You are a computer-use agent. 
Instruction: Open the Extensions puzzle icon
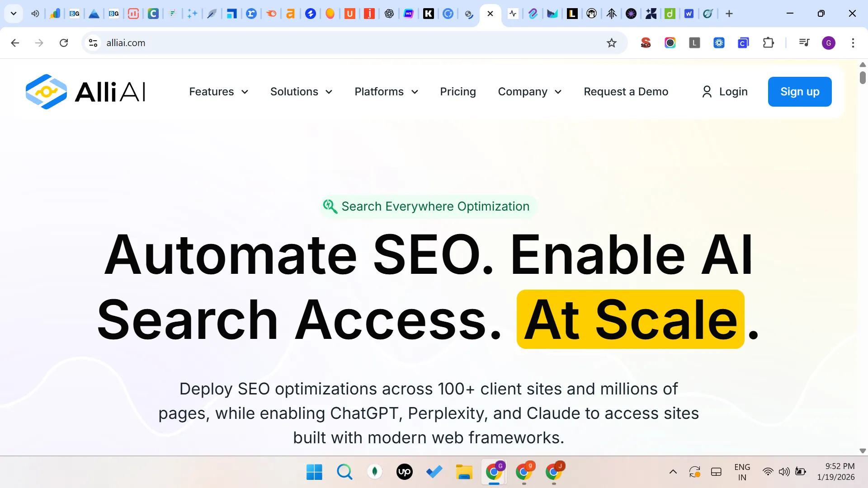click(x=769, y=42)
